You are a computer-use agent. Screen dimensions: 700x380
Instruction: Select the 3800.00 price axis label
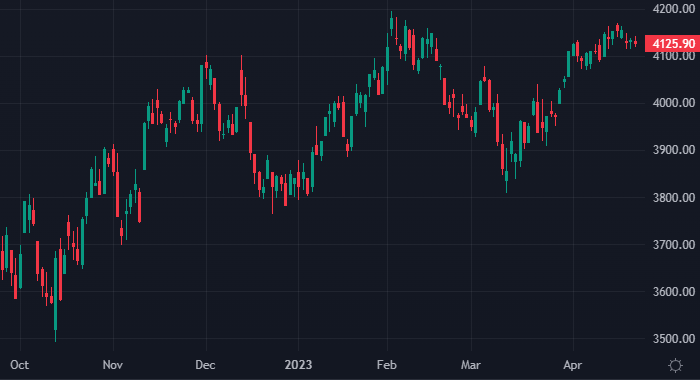point(673,197)
